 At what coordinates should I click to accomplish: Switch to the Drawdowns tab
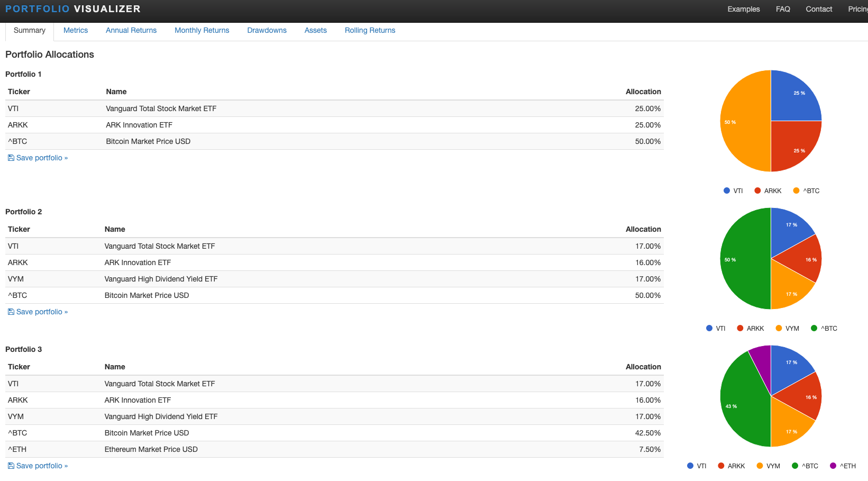(x=267, y=30)
